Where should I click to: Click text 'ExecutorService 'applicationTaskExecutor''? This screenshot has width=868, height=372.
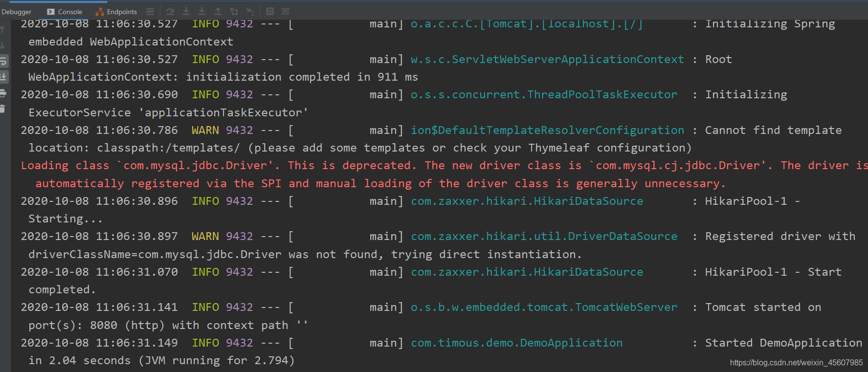point(168,112)
